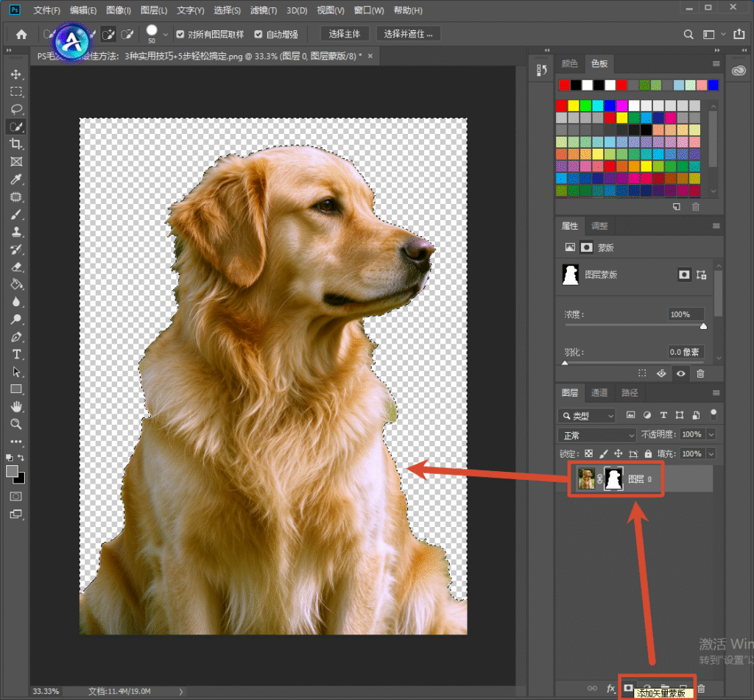Screen dimensions: 754x700
Task: Select the Move tool
Action: point(16,74)
